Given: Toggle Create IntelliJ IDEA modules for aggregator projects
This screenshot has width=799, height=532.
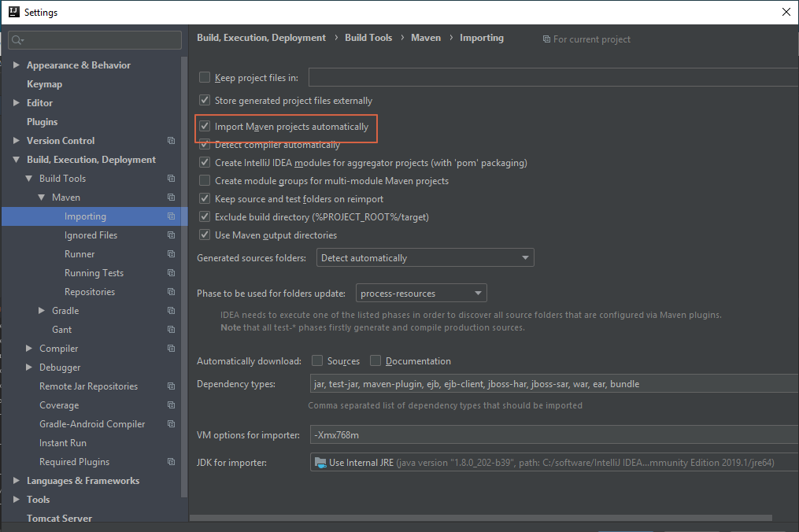Looking at the screenshot, I should coord(205,163).
